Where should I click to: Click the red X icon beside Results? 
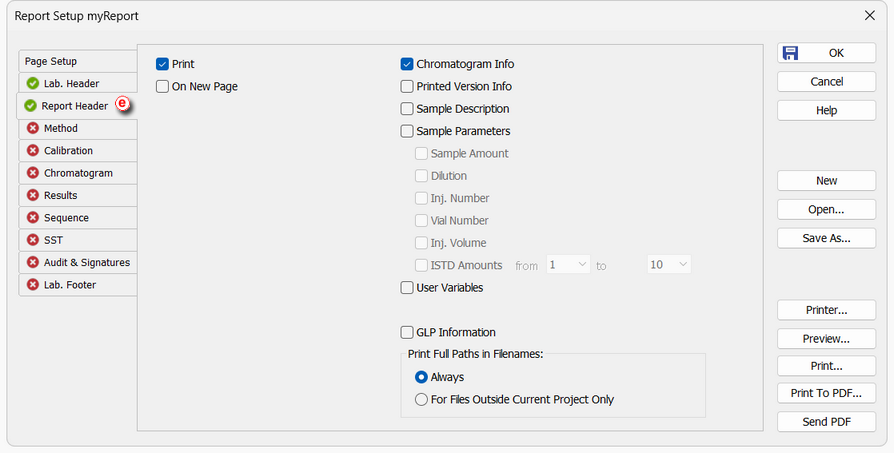pos(33,195)
